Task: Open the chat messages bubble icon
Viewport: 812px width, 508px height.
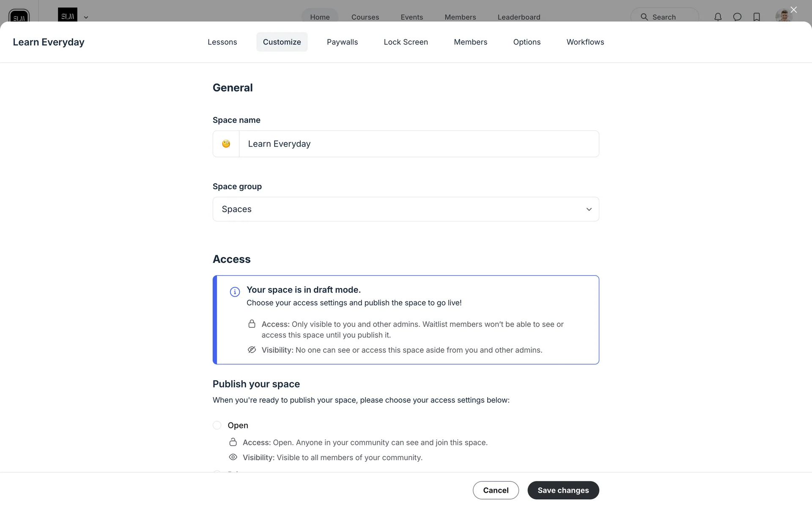Action: click(737, 17)
